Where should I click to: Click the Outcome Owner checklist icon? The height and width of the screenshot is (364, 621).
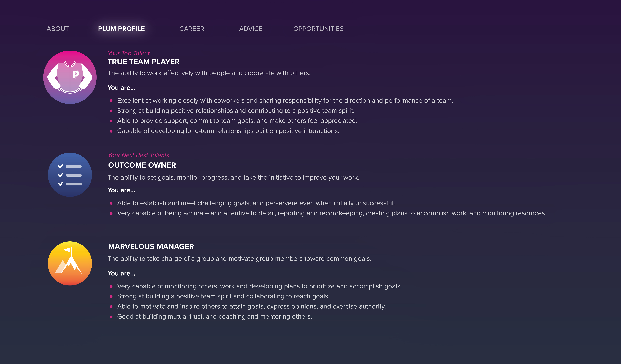[x=70, y=175]
